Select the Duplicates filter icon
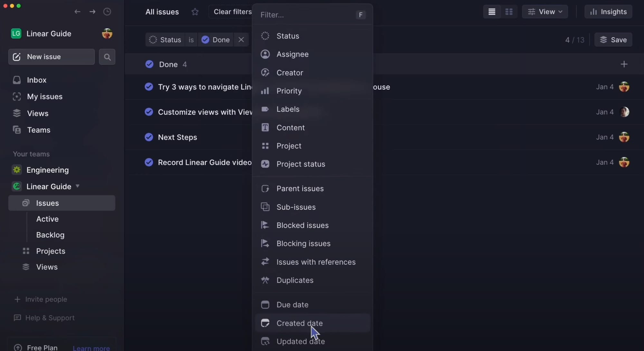644x351 pixels. pyautogui.click(x=265, y=280)
